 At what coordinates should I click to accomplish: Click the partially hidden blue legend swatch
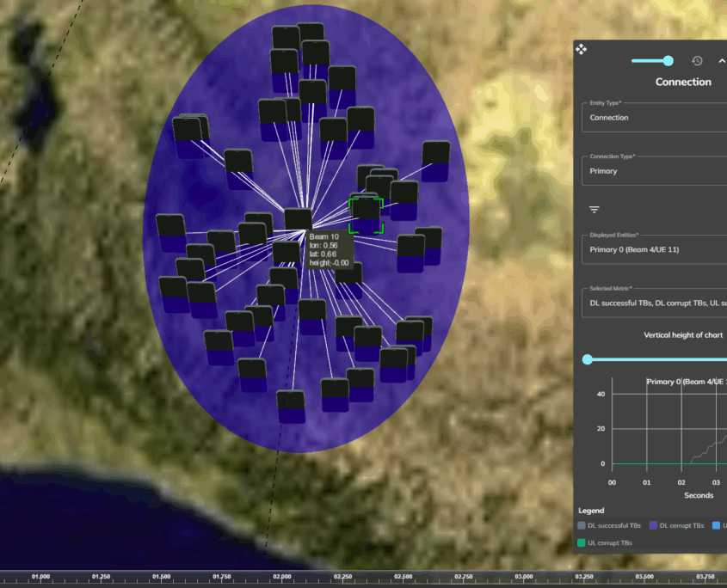(x=718, y=525)
